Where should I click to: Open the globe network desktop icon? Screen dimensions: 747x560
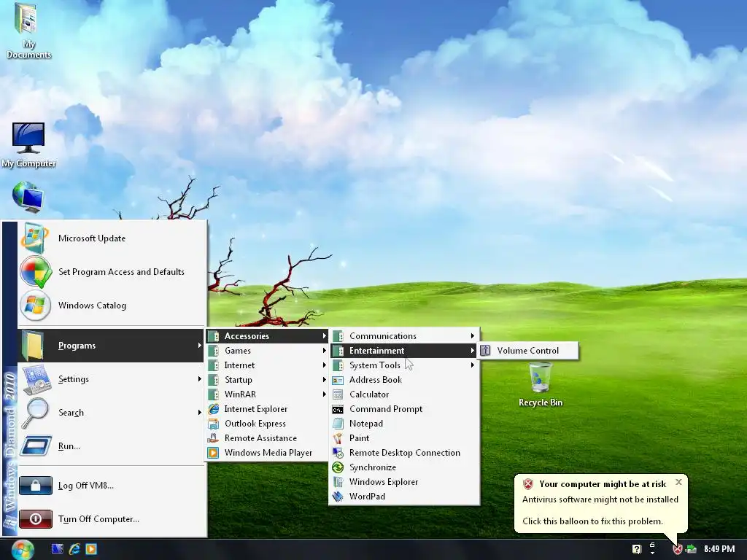tap(28, 197)
